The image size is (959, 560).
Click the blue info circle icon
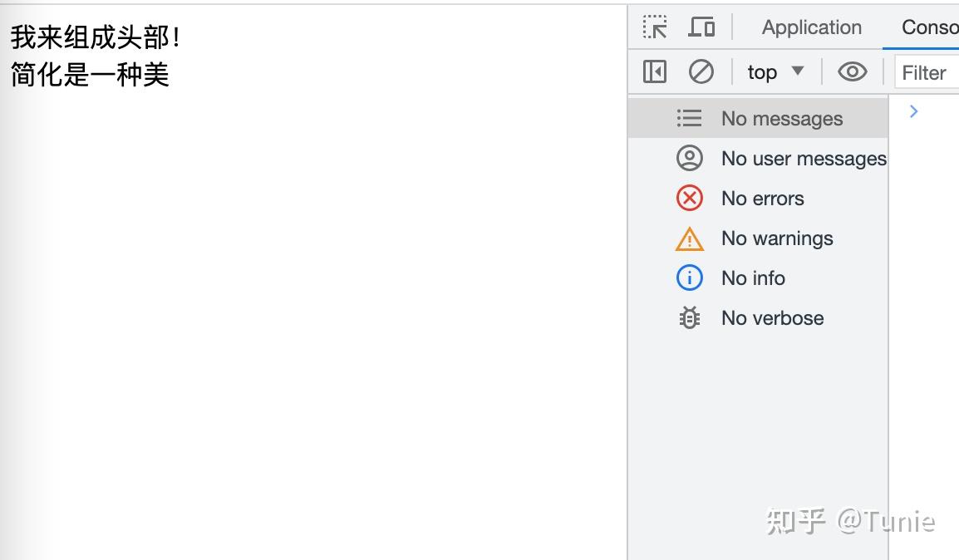689,278
